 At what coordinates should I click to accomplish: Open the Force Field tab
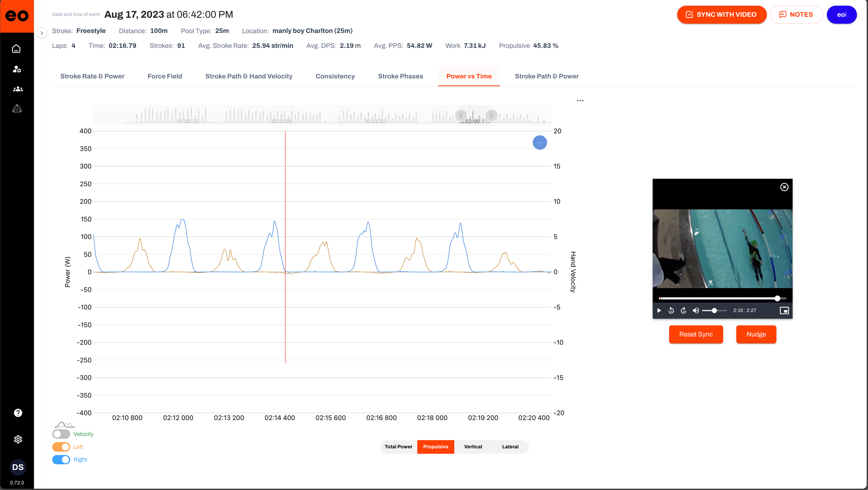165,76
